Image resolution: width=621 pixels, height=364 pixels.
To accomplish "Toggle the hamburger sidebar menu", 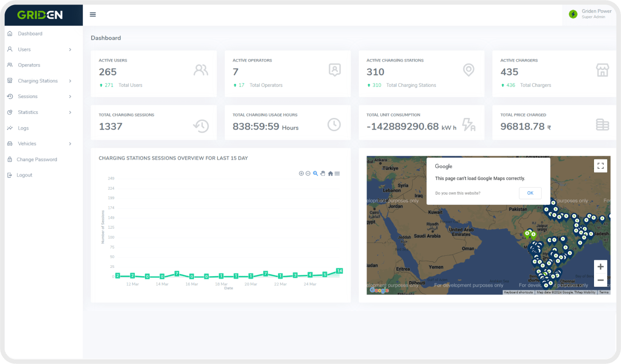I will [x=93, y=14].
